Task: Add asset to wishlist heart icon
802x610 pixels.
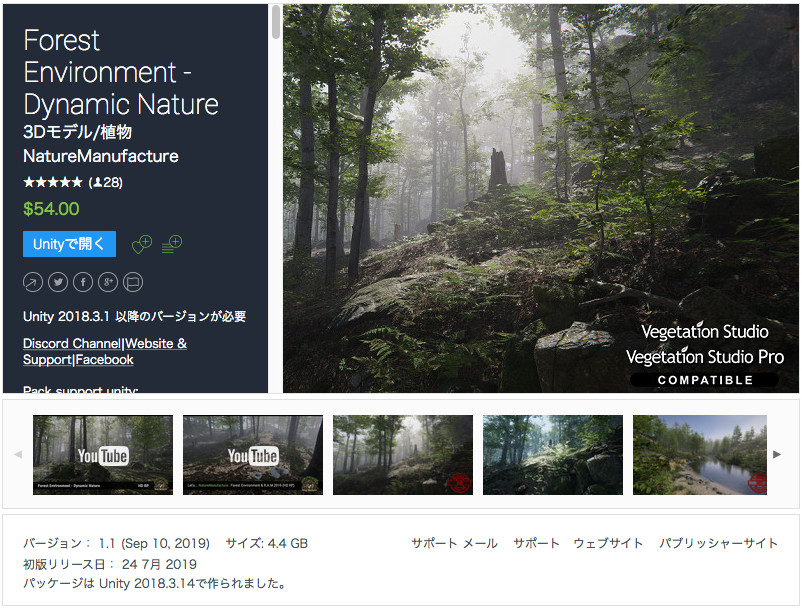Action: 142,244
